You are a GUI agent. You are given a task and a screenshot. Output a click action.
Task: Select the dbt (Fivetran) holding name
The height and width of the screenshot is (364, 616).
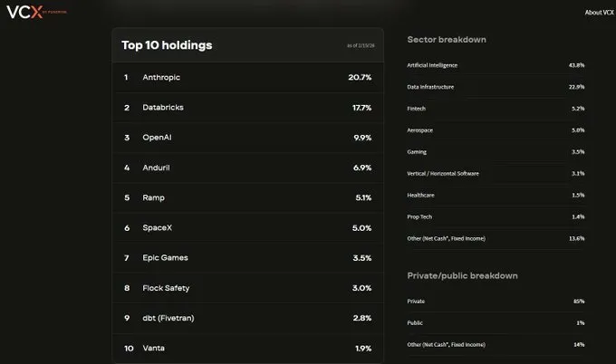[x=168, y=318]
